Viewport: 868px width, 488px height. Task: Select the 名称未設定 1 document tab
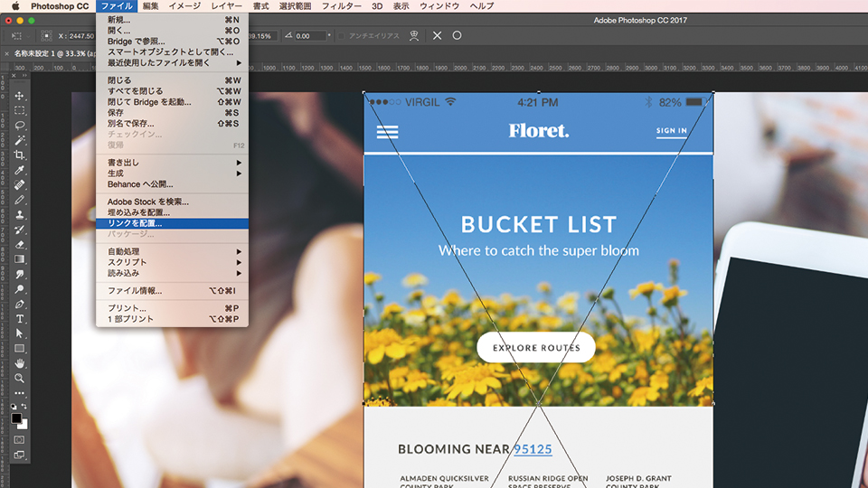54,53
